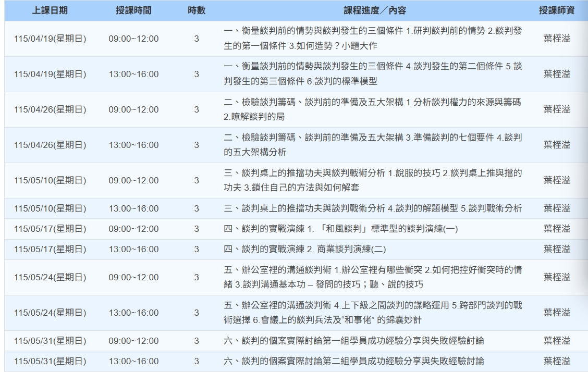Click the 09:00~12:00 time on 115/05/10
Image resolution: width=588 pixels, height=372 pixels.
tap(133, 181)
